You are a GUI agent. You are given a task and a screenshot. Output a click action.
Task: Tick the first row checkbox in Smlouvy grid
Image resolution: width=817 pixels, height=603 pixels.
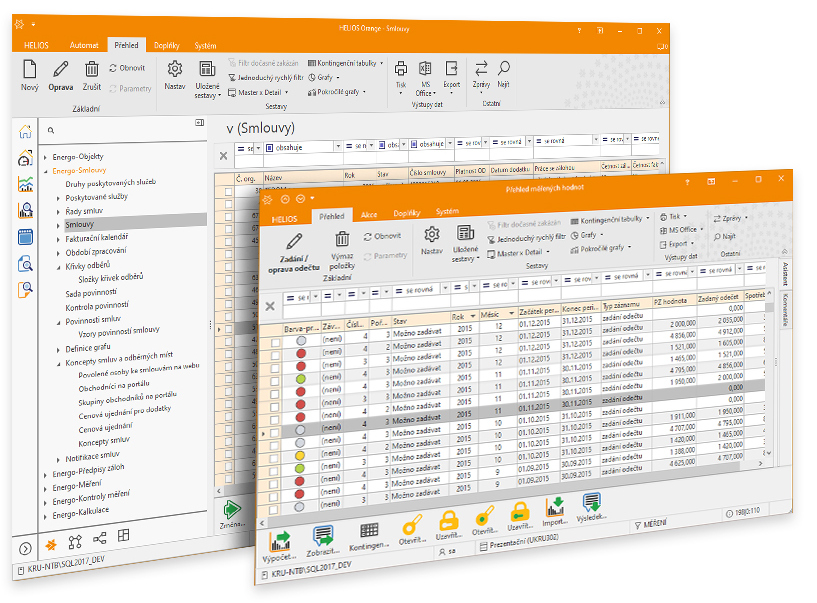[228, 190]
